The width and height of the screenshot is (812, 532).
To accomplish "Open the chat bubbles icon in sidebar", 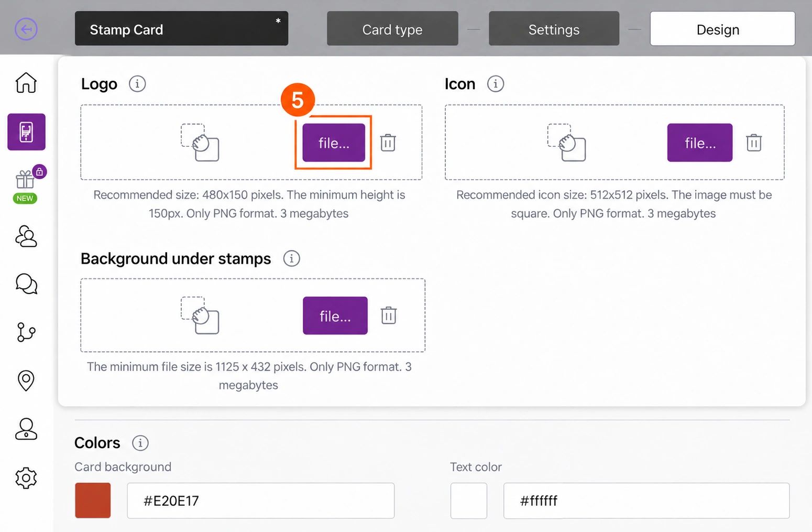I will coord(26,284).
